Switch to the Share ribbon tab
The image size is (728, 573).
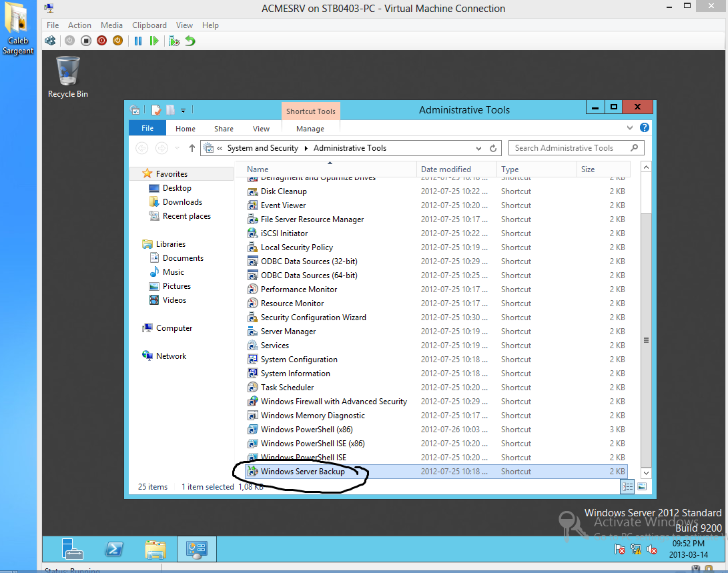point(224,129)
